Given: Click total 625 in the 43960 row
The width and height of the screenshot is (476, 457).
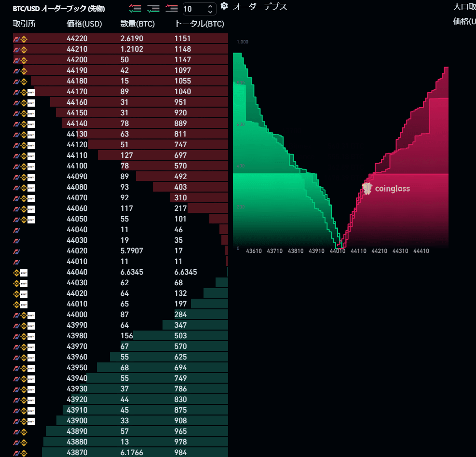Looking at the screenshot, I should click(181, 357).
